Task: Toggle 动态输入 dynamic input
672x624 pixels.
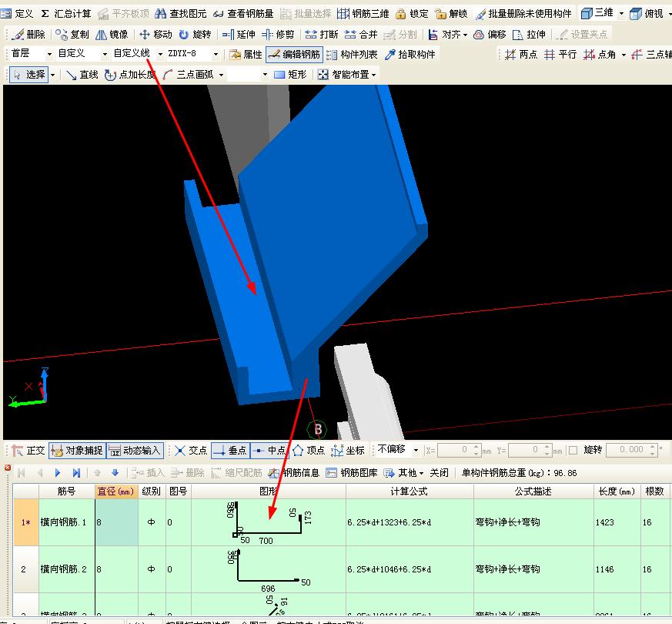Action: 135,451
